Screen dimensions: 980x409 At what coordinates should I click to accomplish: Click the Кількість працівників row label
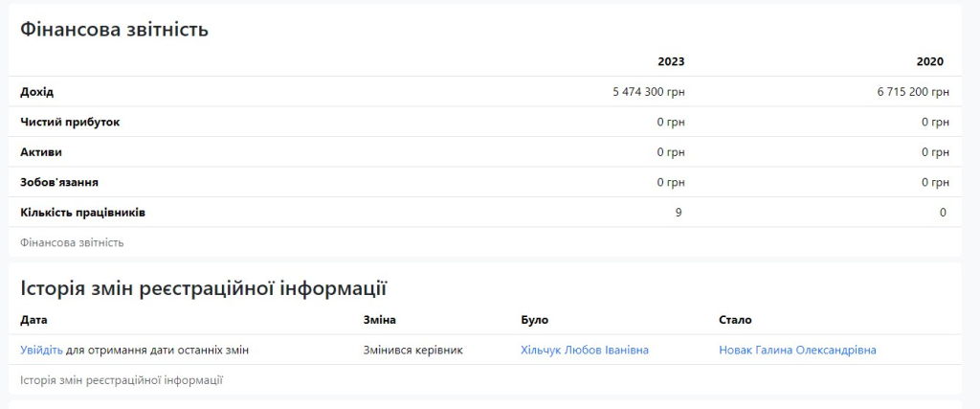(83, 213)
